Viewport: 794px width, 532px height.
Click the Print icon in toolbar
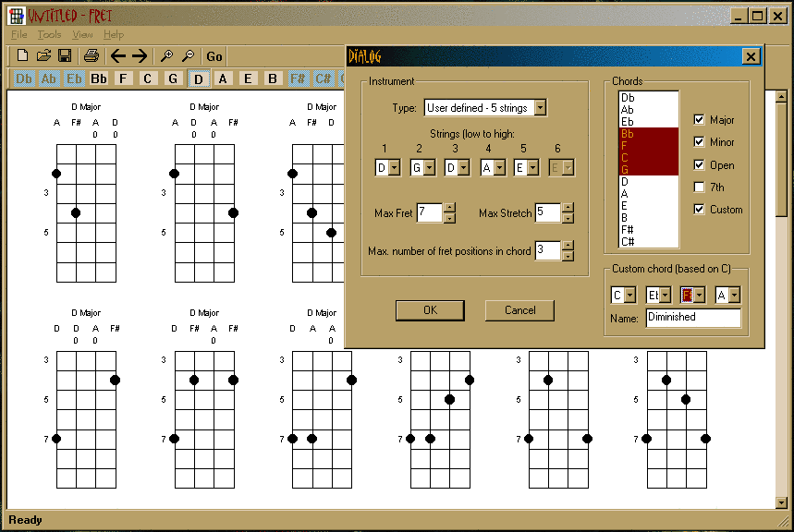[92, 56]
